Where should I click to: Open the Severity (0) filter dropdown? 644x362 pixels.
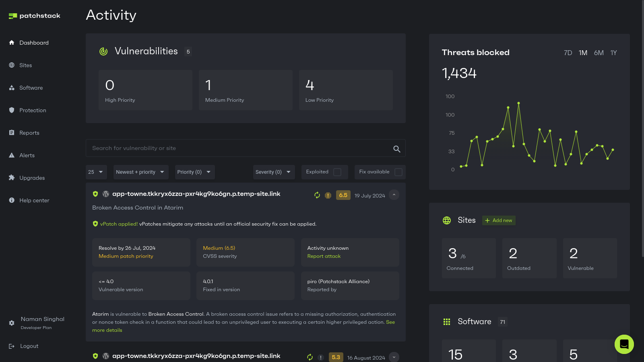click(x=273, y=172)
